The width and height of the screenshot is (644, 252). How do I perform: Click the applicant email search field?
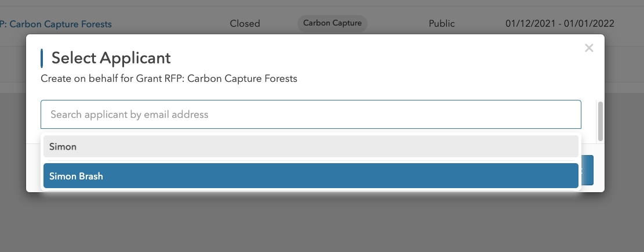311,114
